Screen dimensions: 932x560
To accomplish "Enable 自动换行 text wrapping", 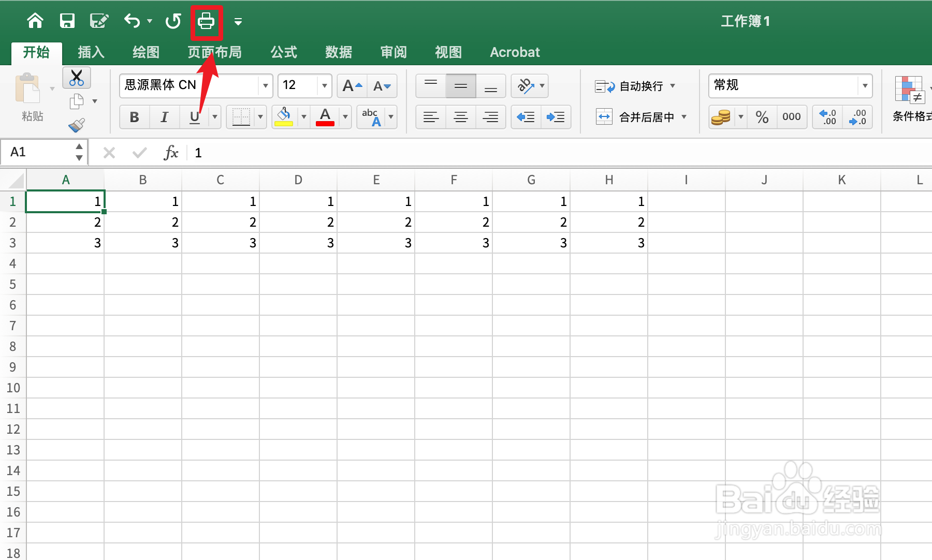I will tap(634, 86).
